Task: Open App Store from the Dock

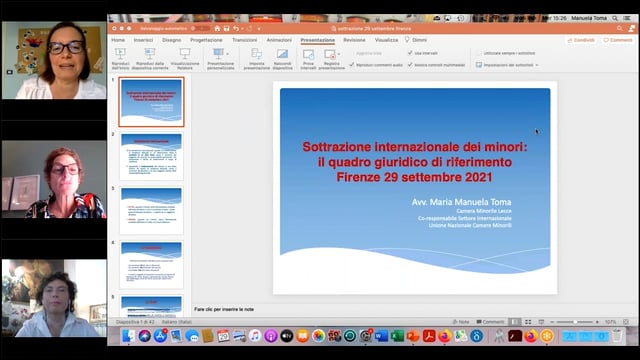Action: click(160, 336)
